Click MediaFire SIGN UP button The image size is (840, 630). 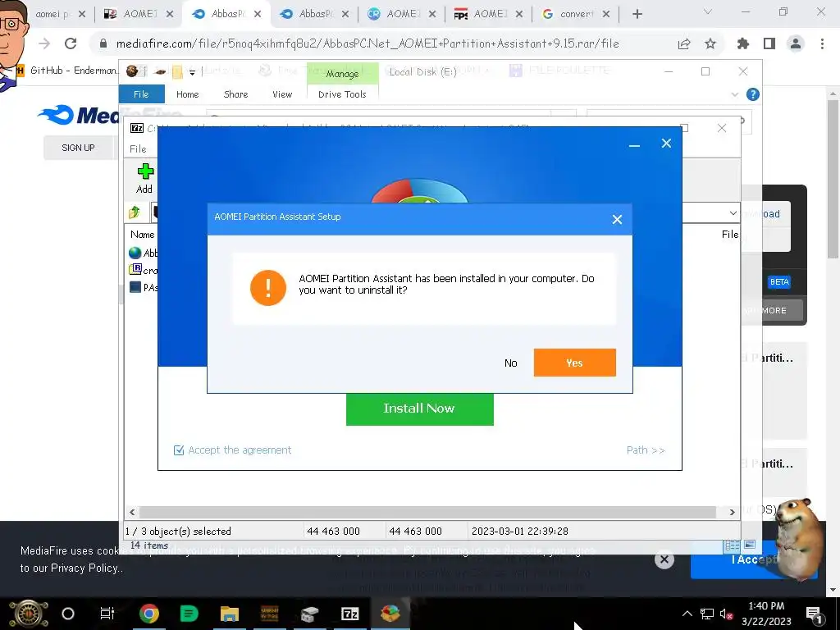pyautogui.click(x=78, y=148)
